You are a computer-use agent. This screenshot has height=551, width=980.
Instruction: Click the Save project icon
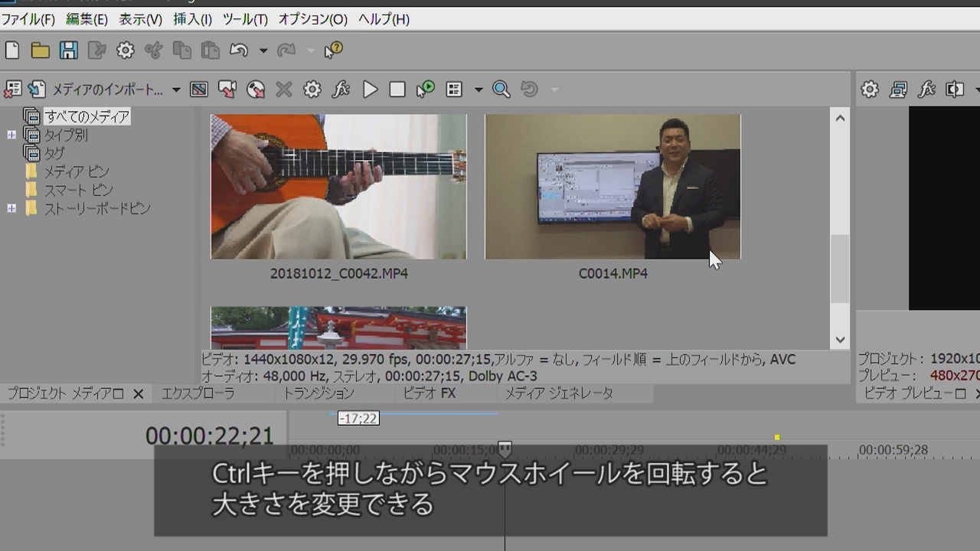point(69,51)
